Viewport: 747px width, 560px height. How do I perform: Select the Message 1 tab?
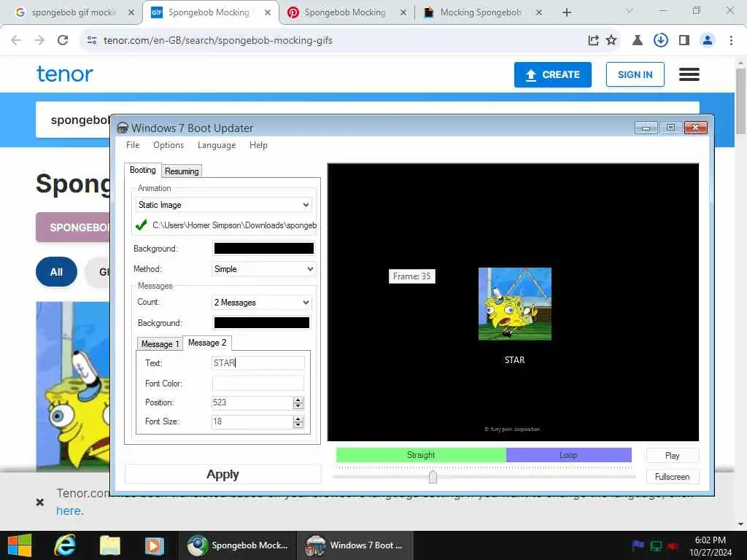pyautogui.click(x=160, y=344)
